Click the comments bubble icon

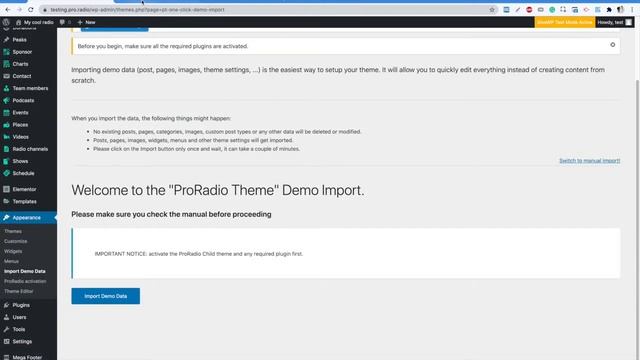(x=62, y=22)
